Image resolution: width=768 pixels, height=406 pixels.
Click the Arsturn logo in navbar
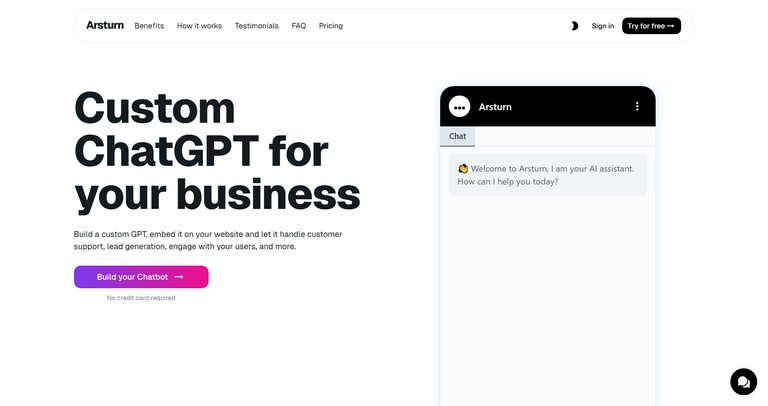coord(105,25)
